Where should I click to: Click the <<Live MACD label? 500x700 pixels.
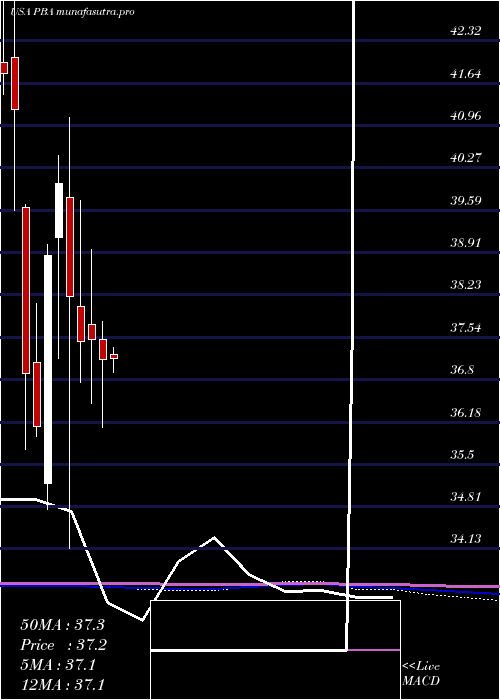tap(421, 674)
